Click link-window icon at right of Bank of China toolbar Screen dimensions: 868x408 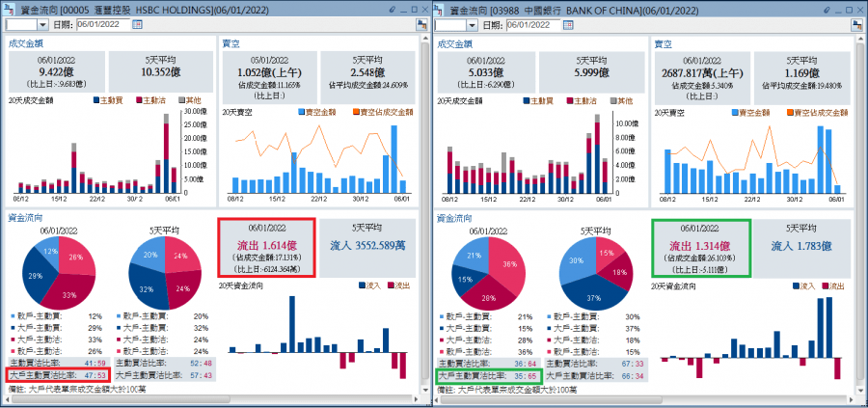pyautogui.click(x=857, y=24)
